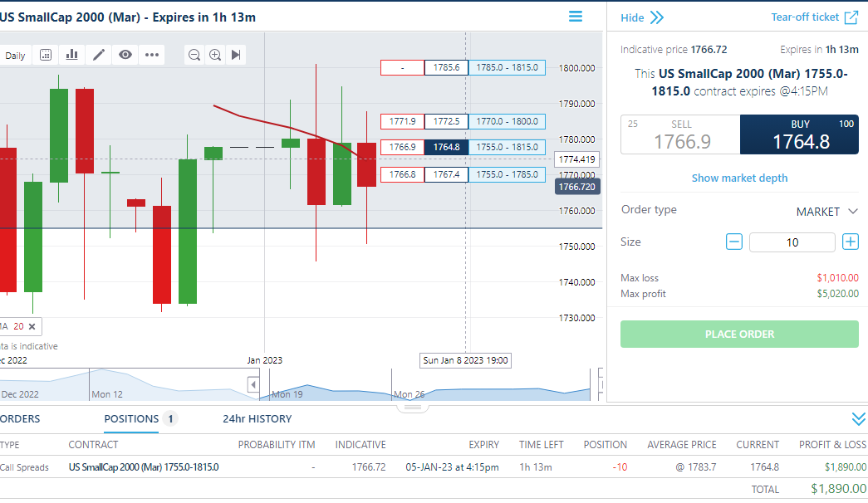This screenshot has width=868, height=503.
Task: Jump to latest candle
Action: click(236, 55)
